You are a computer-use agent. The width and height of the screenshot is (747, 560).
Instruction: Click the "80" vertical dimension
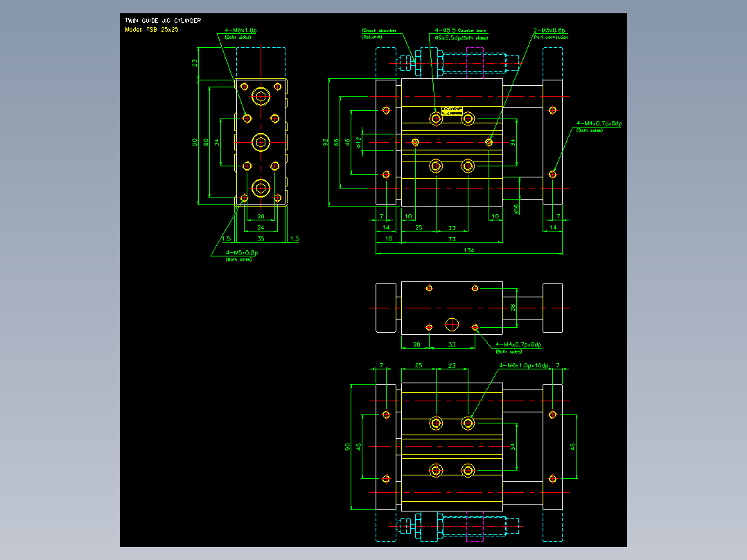click(206, 142)
